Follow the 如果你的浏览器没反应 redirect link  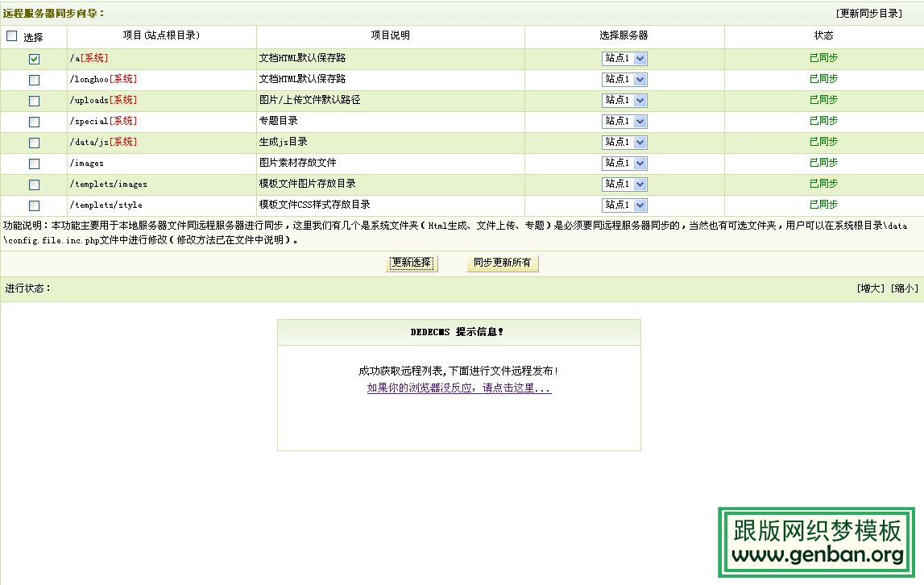[x=459, y=388]
